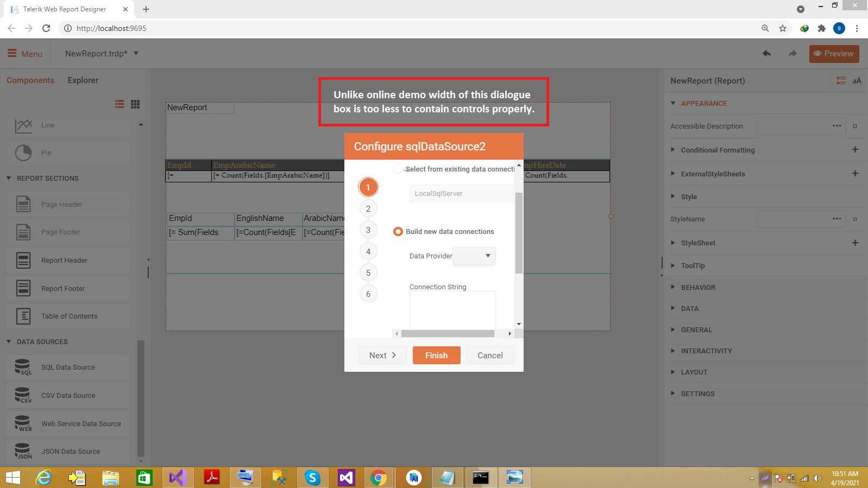The image size is (868, 488).
Task: Expand the INTERACTIVITY section
Action: coord(673,351)
